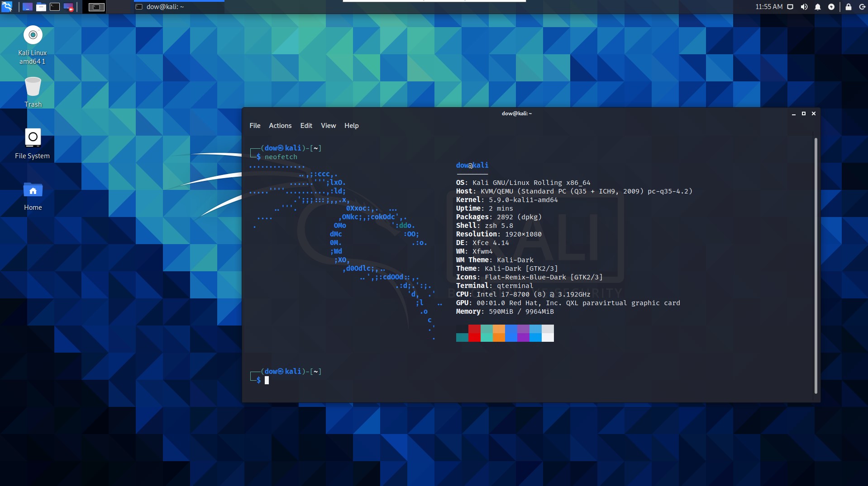Click the Show Desktop panel icon
Screen dimensions: 868x486
point(28,7)
